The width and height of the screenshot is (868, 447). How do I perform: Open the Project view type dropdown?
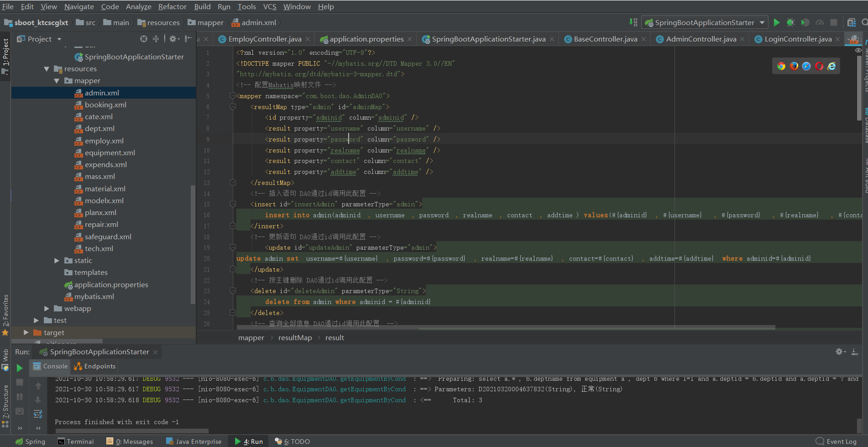click(x=59, y=39)
